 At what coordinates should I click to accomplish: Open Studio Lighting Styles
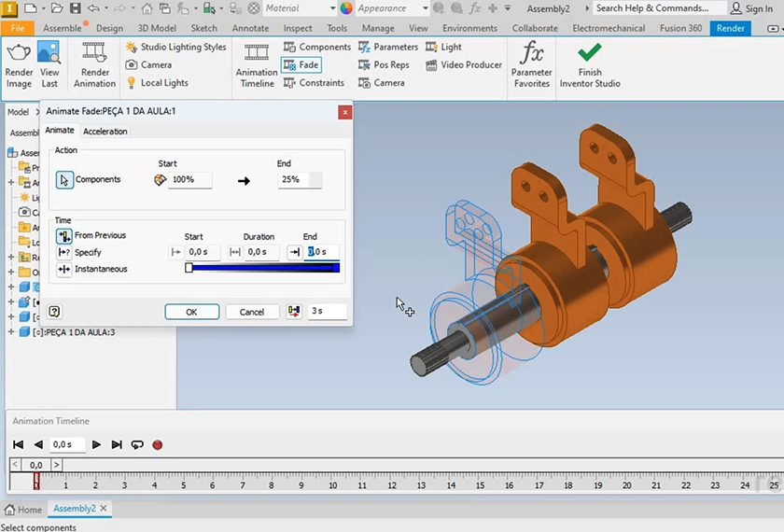(175, 47)
